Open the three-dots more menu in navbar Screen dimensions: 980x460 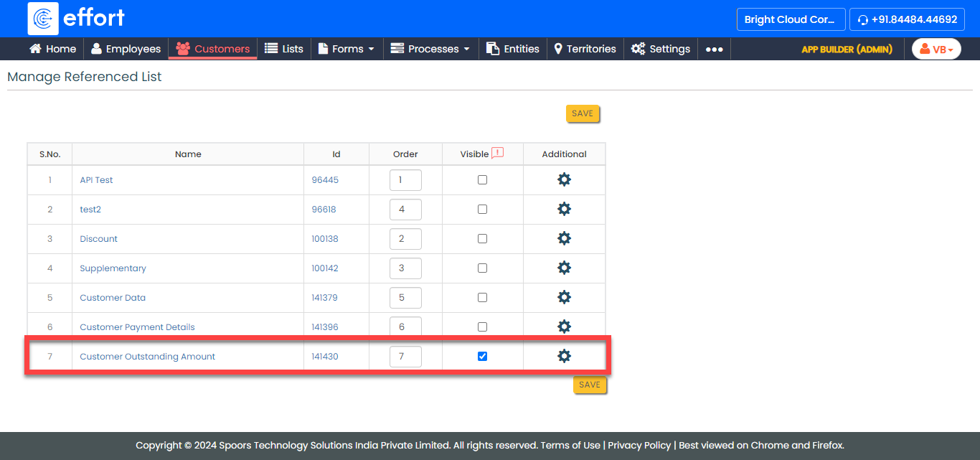click(714, 49)
